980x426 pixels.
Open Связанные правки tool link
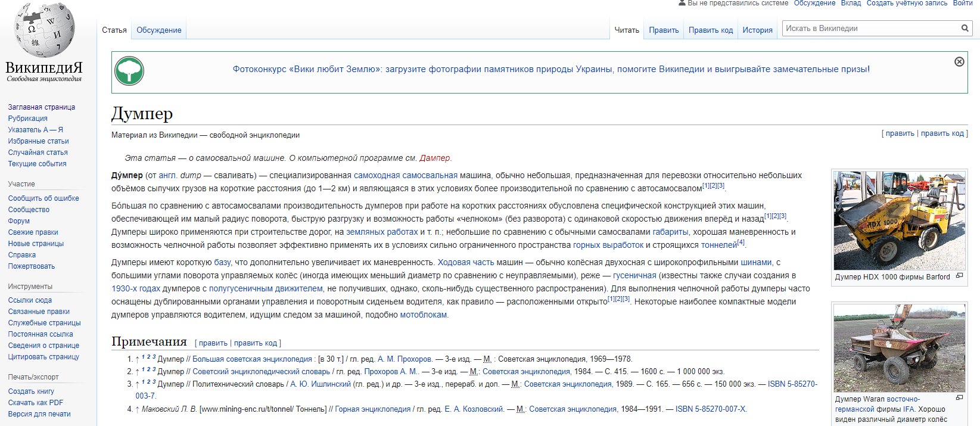(x=39, y=312)
